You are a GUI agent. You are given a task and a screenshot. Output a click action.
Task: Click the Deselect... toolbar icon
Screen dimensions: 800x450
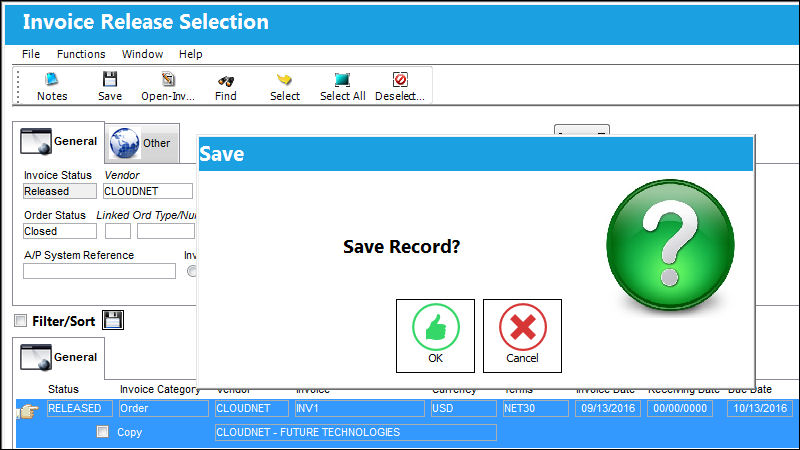(x=400, y=87)
